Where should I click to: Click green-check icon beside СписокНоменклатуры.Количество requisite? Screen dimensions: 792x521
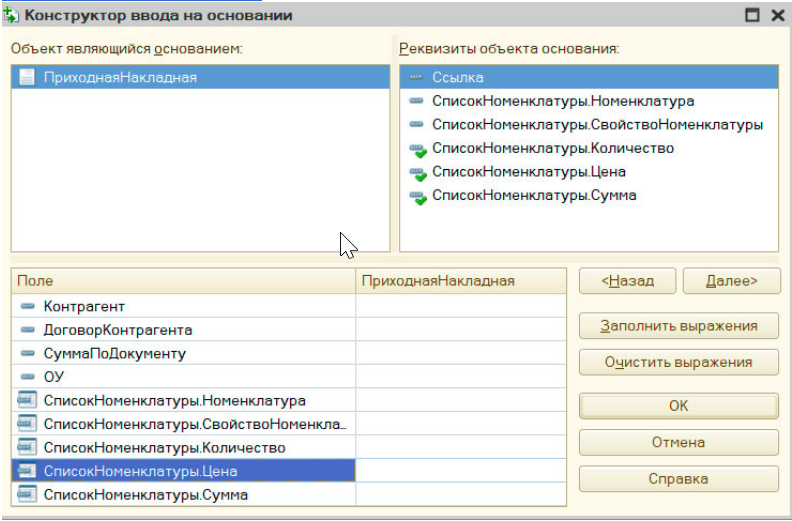[x=418, y=150]
